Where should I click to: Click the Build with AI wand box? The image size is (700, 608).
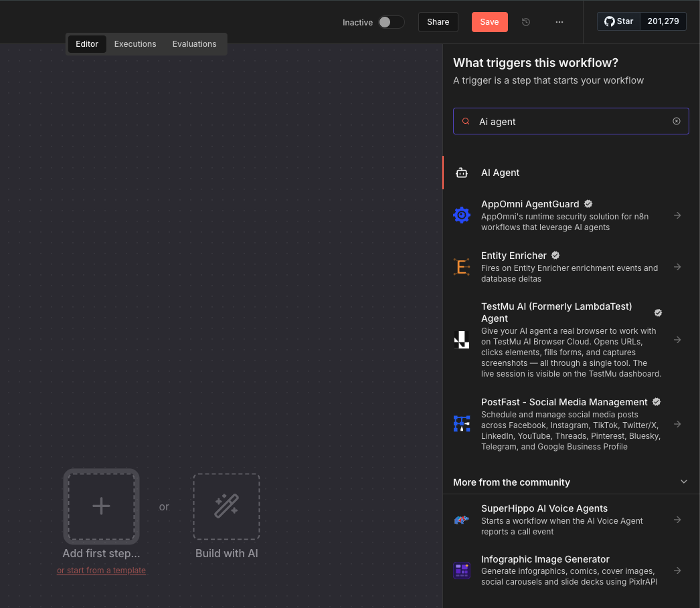(x=226, y=507)
